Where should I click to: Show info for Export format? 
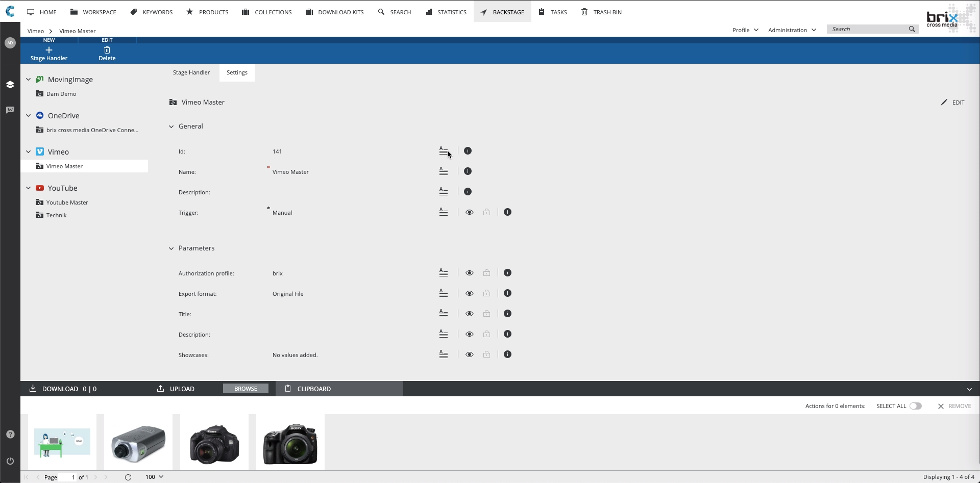tap(507, 293)
